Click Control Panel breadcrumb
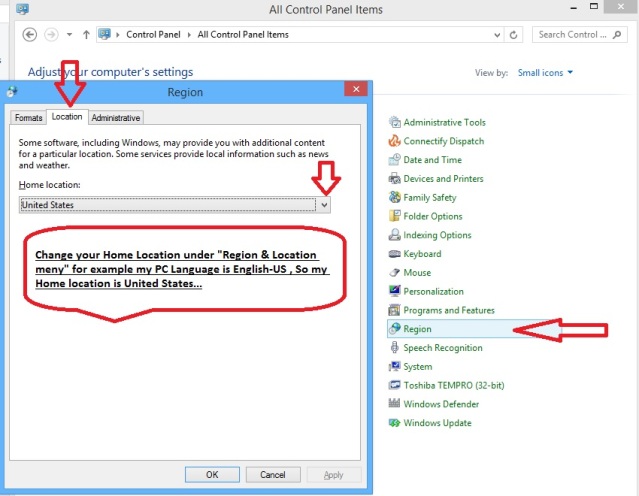Viewport: 639px width, 496px height. coord(153,35)
